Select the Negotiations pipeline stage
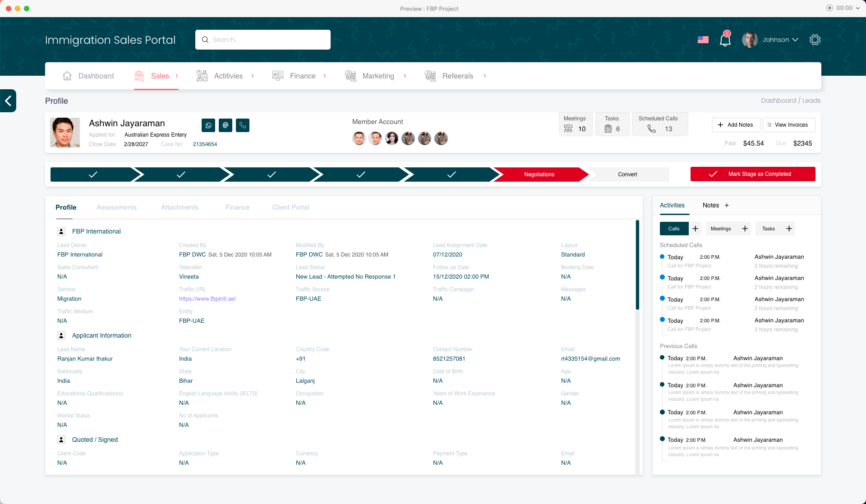Viewport: 866px width, 504px height. tap(539, 174)
